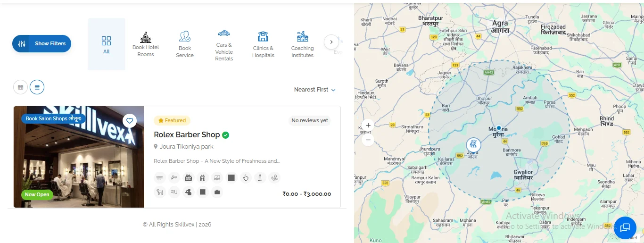Open the Rolex Barber Shop storefront photo
The width and height of the screenshot is (644, 243).
pyautogui.click(x=79, y=157)
